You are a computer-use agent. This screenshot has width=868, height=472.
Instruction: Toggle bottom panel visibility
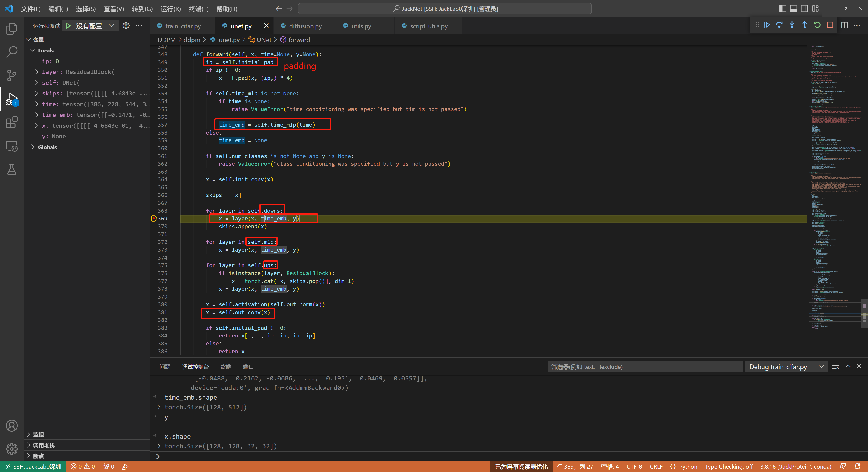click(x=794, y=9)
